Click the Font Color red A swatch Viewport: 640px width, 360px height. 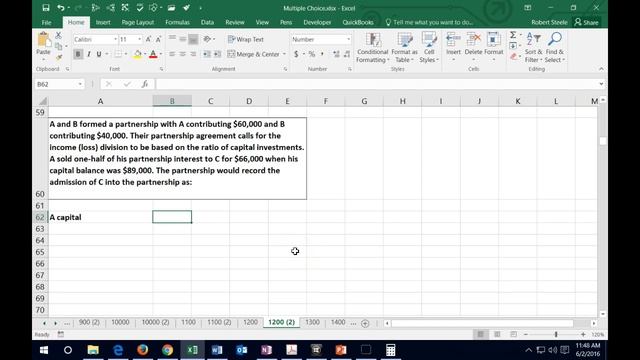[153, 54]
